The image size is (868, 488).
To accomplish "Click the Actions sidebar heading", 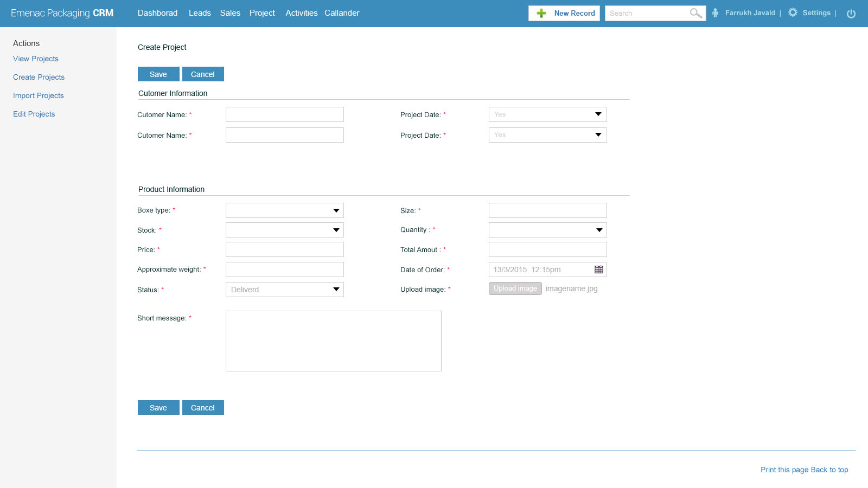I will tap(26, 43).
